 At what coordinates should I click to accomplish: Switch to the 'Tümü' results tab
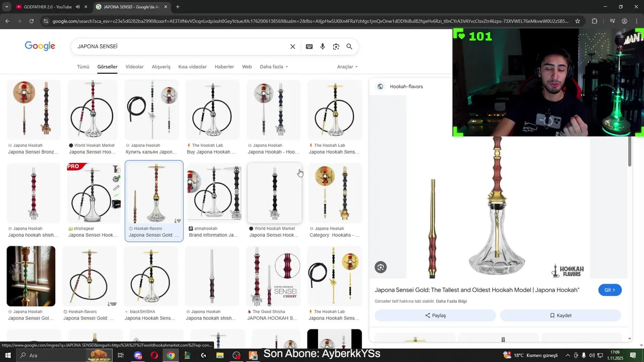[x=83, y=67]
